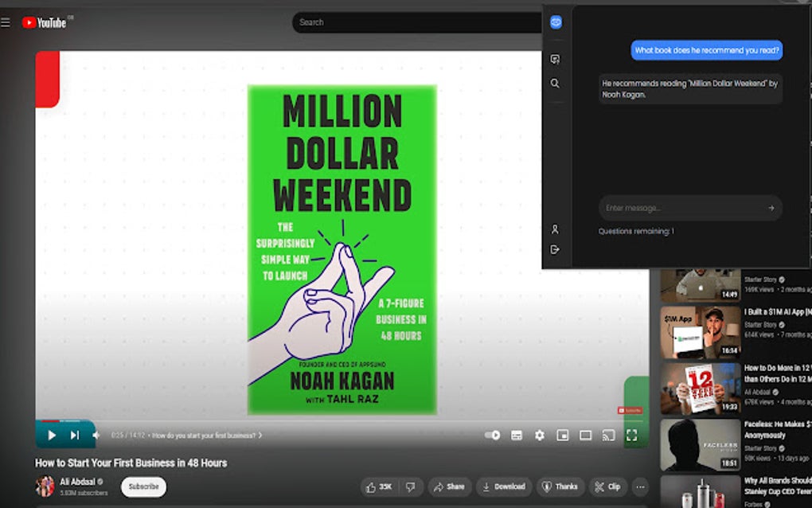The height and width of the screenshot is (508, 812).
Task: Open the YouTube hamburger guide menu
Action: [x=6, y=22]
